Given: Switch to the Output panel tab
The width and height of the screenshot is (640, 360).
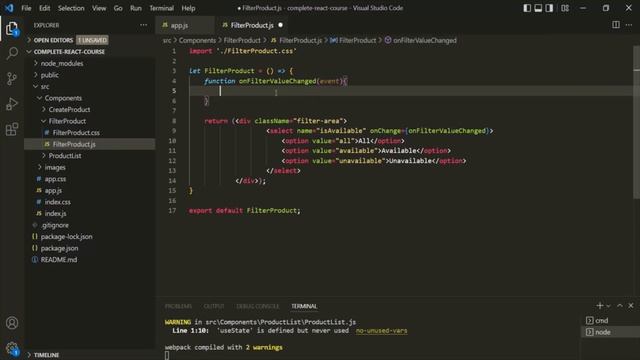Looking at the screenshot, I should click(x=214, y=306).
